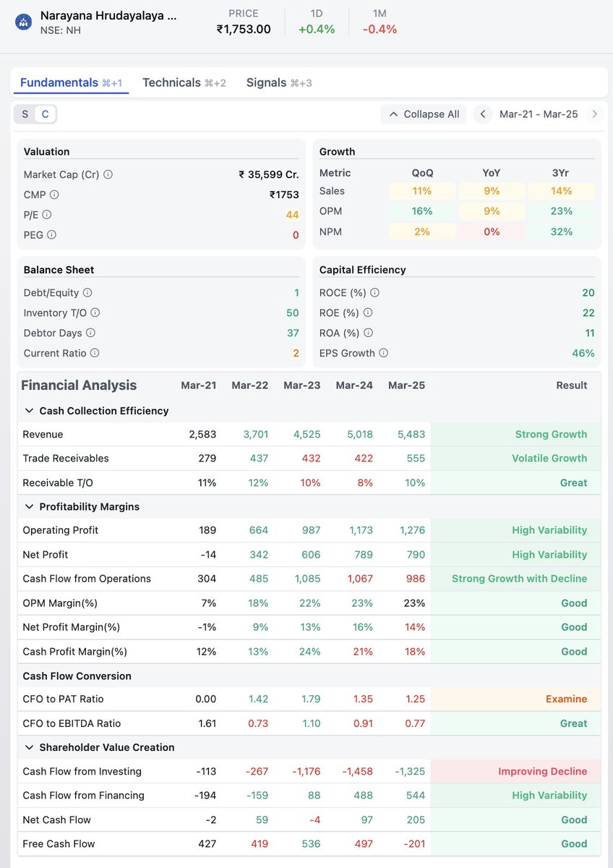Open the Signals tab
The width and height of the screenshot is (613, 868).
279,82
